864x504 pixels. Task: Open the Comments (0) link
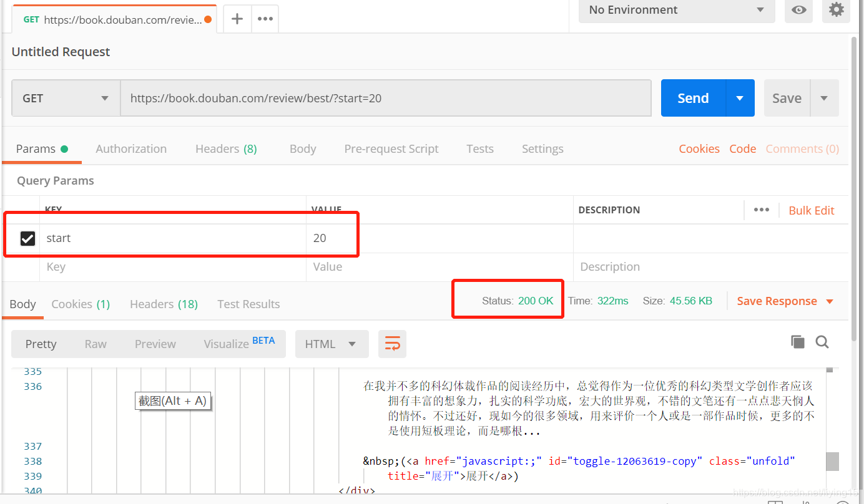[802, 148]
